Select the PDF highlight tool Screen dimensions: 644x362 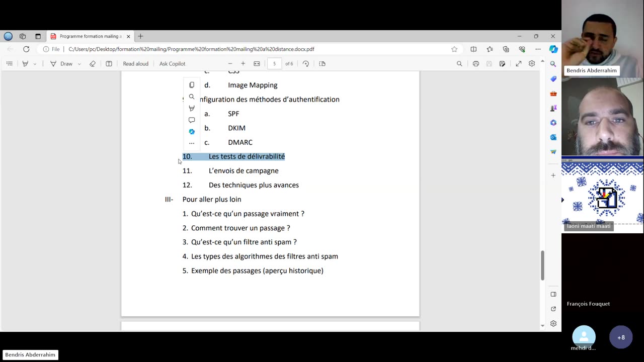pyautogui.click(x=25, y=64)
